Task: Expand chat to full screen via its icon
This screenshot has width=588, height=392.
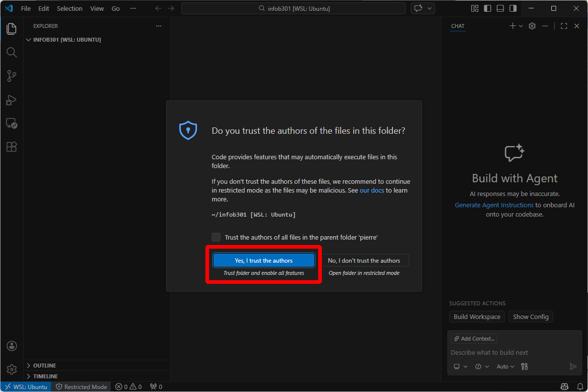Action: (563, 26)
